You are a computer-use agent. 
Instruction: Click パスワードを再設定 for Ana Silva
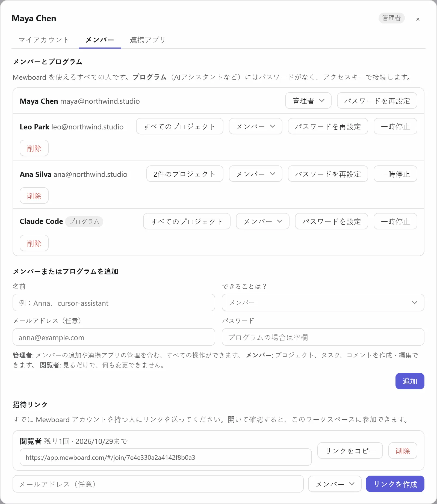click(x=328, y=174)
